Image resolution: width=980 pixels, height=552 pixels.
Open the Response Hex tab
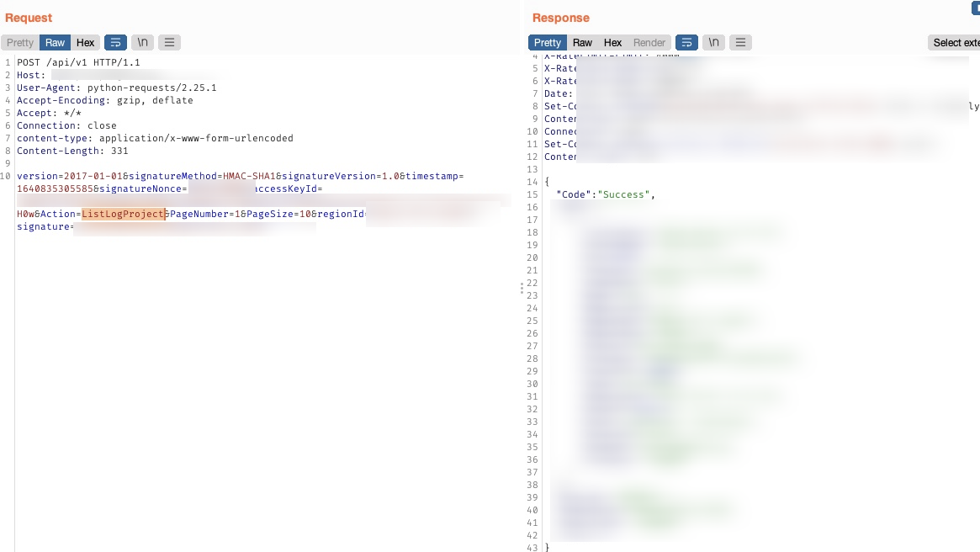click(612, 43)
